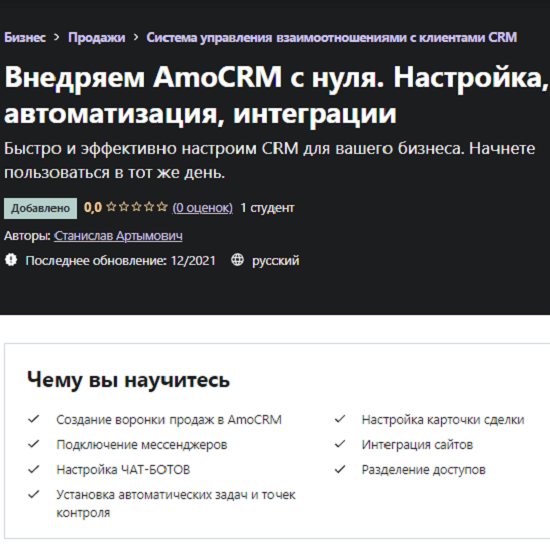This screenshot has width=550, height=550.
Task: Click the fifth rating star
Action: 162,207
